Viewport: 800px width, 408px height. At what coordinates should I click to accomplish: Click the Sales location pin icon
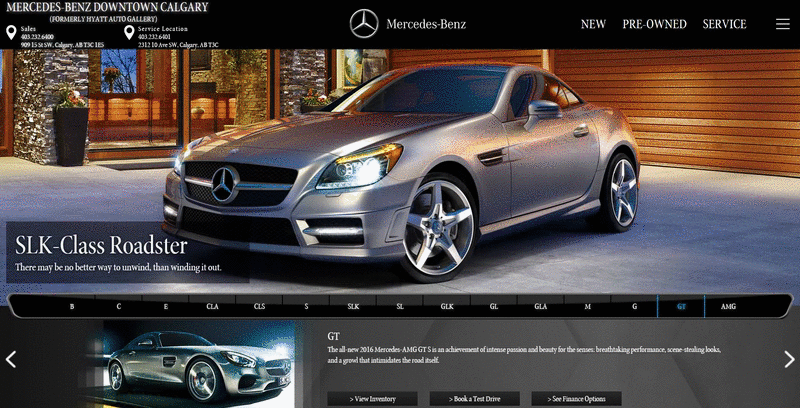(x=11, y=33)
